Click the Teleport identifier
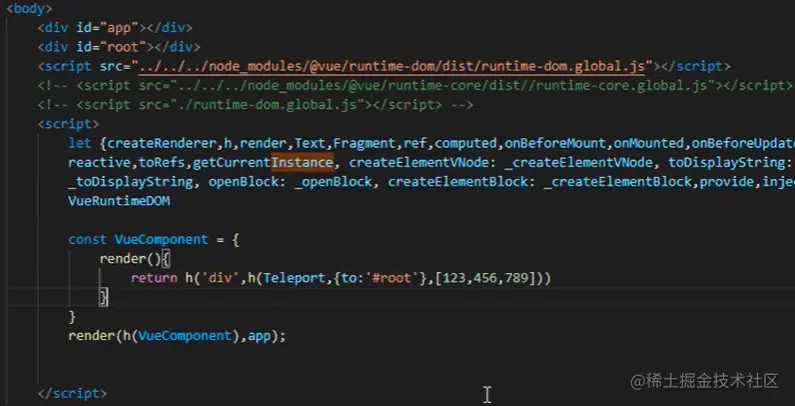The width and height of the screenshot is (795, 406). (294, 278)
